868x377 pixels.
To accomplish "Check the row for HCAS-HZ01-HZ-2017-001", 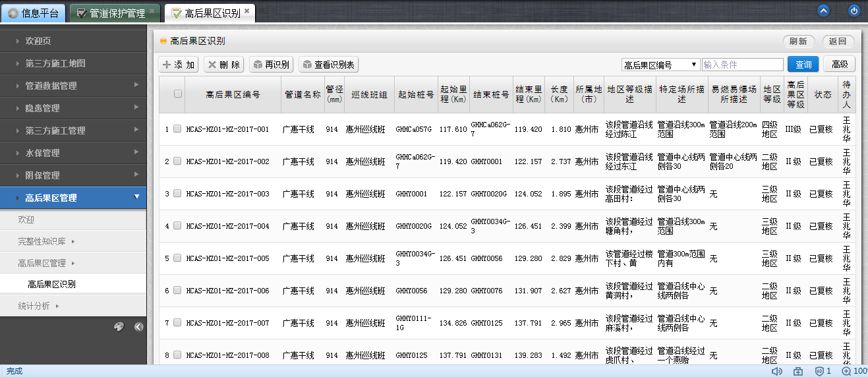I will tap(177, 129).
